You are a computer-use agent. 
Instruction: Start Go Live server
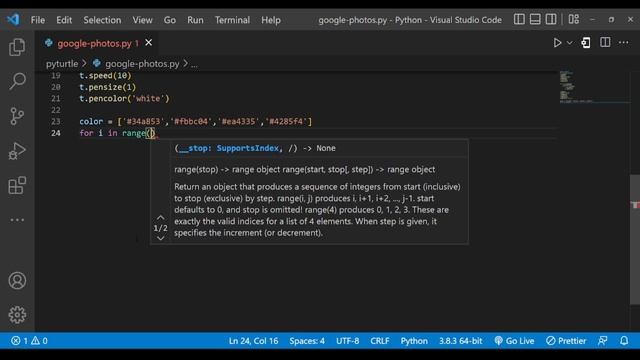(514, 341)
